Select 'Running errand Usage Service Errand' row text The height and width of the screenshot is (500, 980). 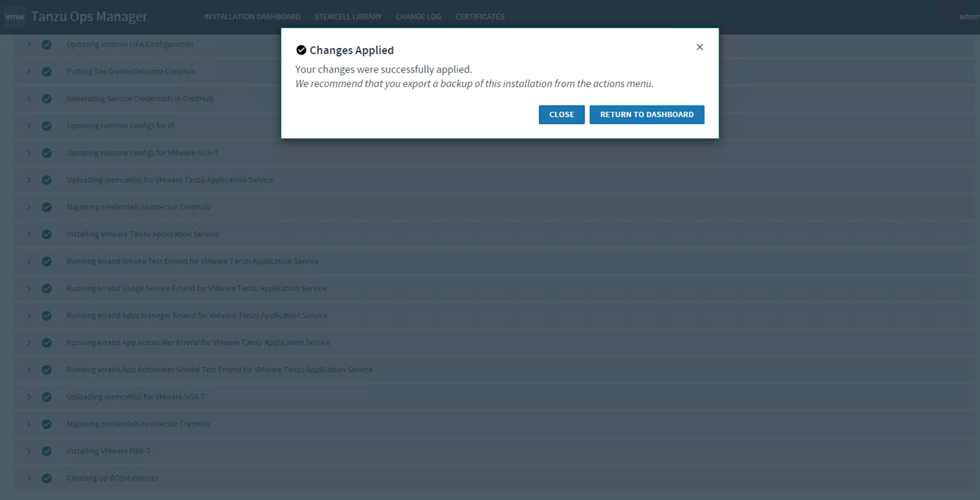(x=197, y=289)
